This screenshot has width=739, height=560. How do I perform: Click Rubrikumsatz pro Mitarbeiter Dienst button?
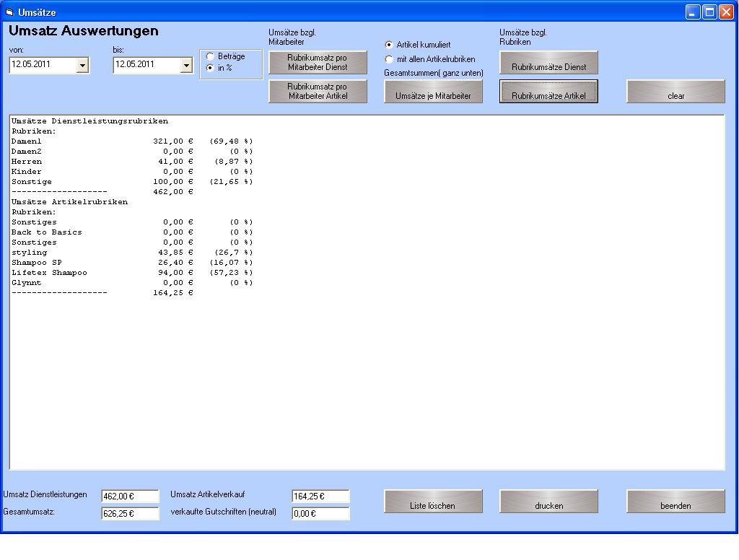tap(318, 62)
